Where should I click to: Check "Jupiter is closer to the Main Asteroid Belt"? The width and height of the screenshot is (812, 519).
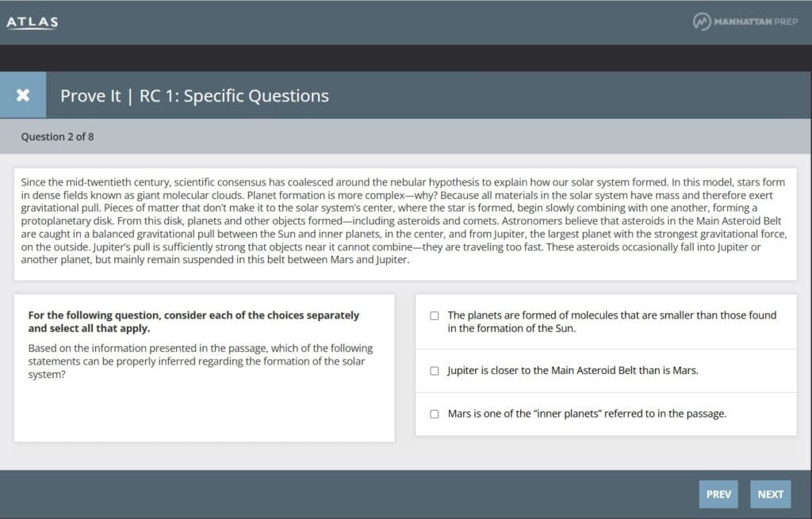[435, 370]
